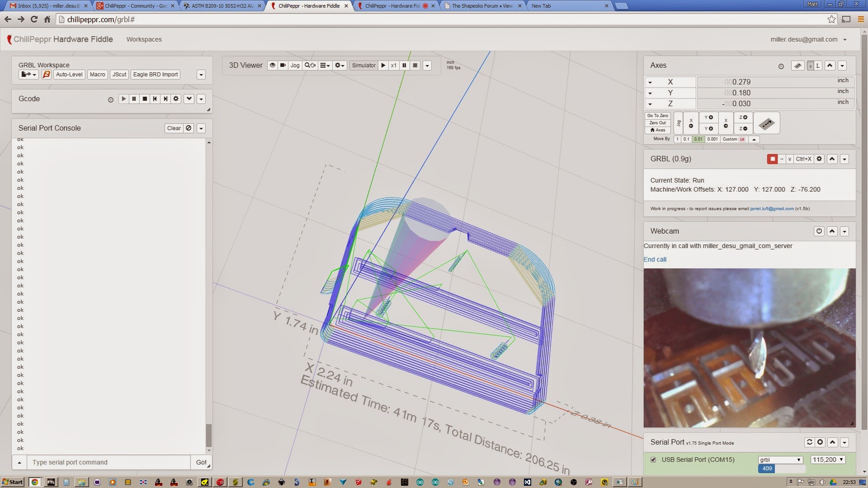Open the baud rate 115,200 dropdown
868x488 pixels.
point(827,460)
